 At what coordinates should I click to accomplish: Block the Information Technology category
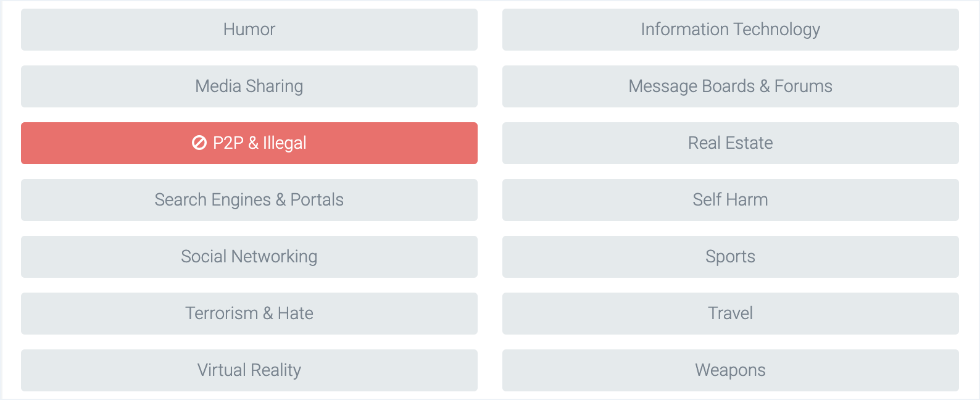coord(731,30)
